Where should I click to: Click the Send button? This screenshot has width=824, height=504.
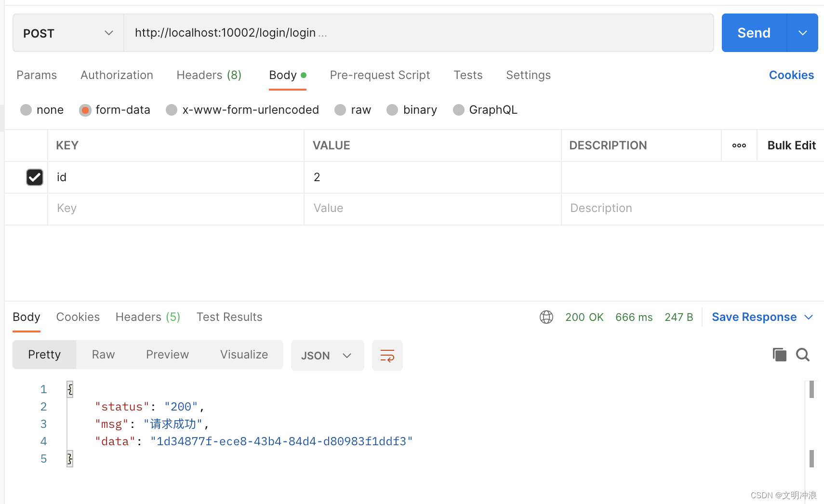click(x=753, y=33)
